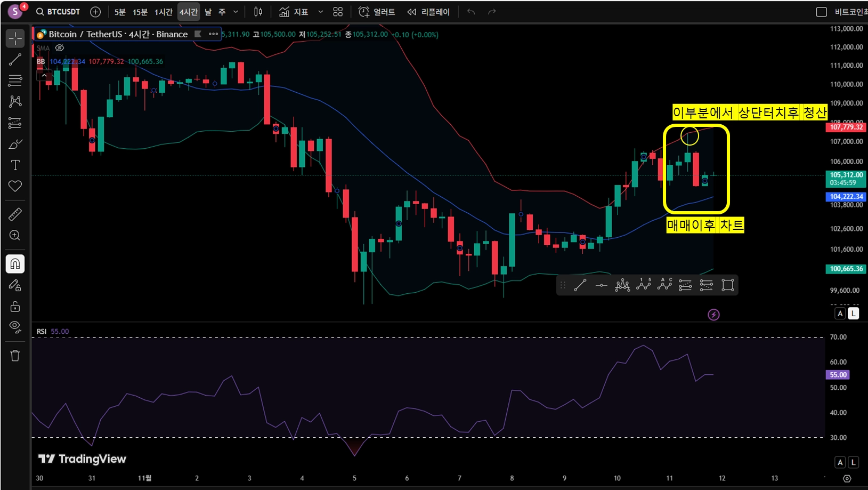
Task: Start bar replay with 리플레이
Action: click(x=428, y=12)
